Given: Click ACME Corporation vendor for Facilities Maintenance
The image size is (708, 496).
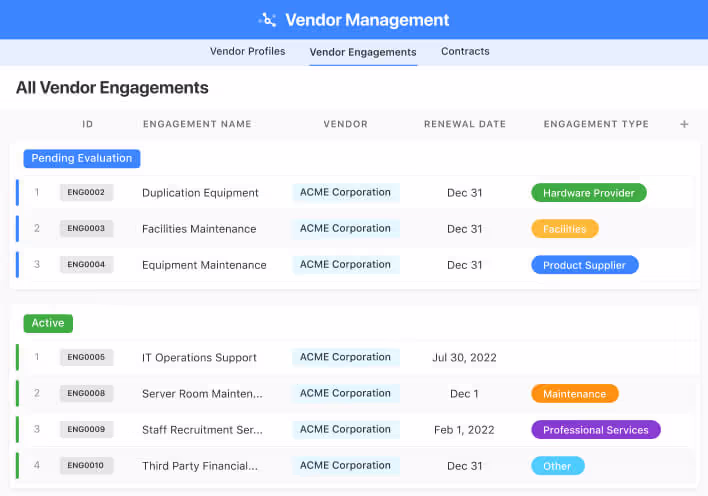Looking at the screenshot, I should click(345, 229).
